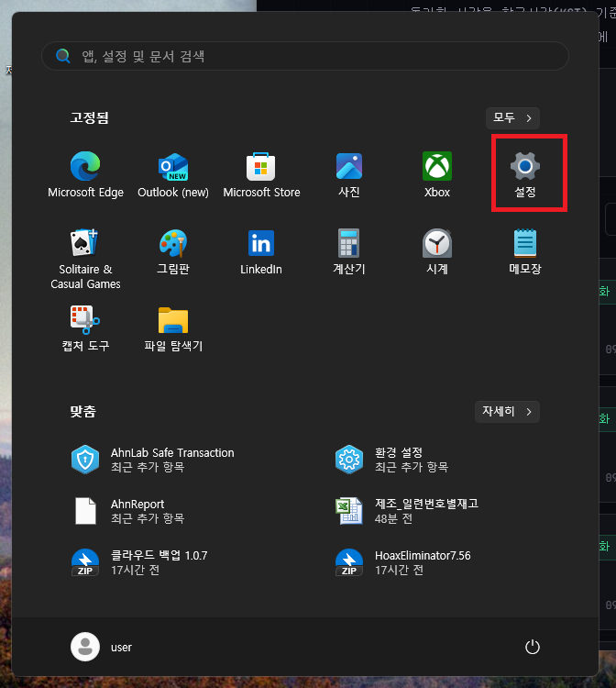
Task: Open Microsoft Edge from pinned apps
Action: pyautogui.click(x=85, y=174)
